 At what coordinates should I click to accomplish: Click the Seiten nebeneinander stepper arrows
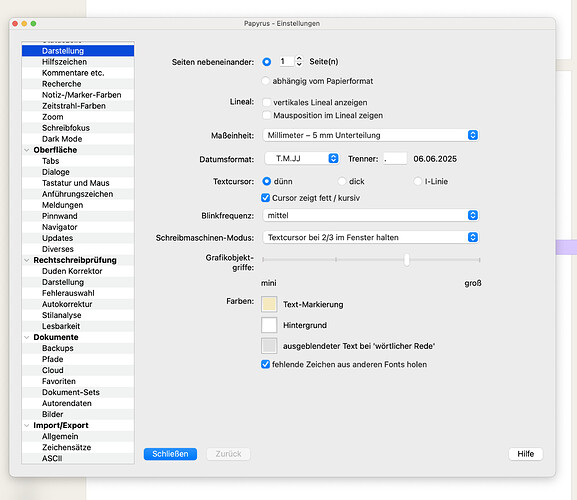(x=299, y=61)
